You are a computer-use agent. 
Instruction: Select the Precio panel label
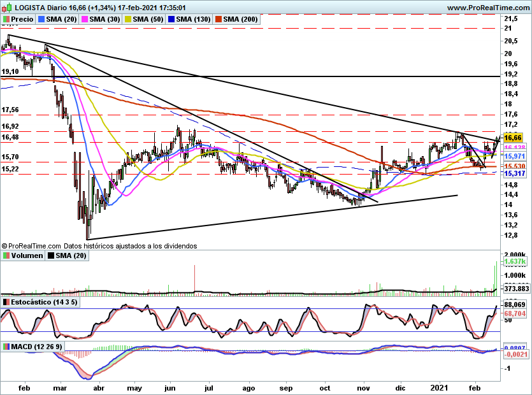coord(22,20)
